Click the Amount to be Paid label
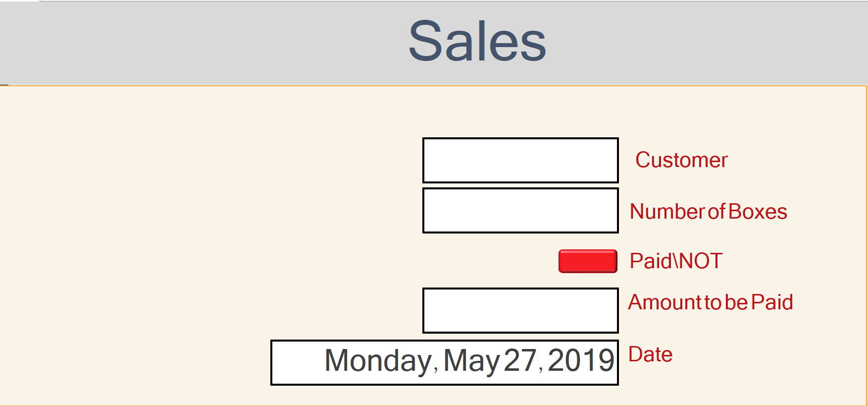Screen dimensions: 868x406 pyautogui.click(x=711, y=302)
